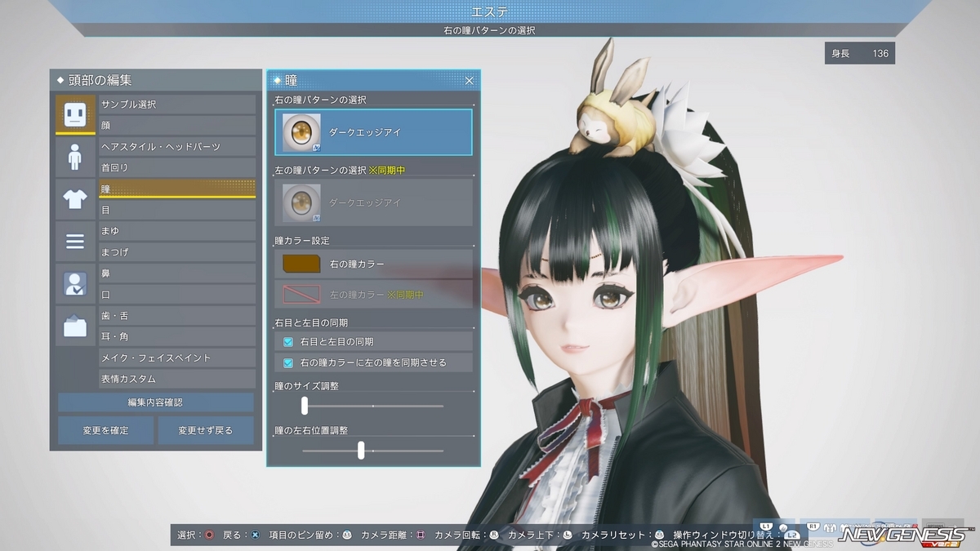Click 項目のピン留め button hint icon

point(347,535)
